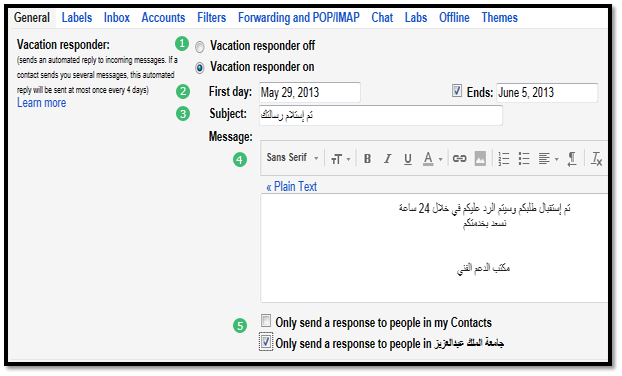Switch to the Offline tab
Screen dimensions: 622x376
(x=454, y=17)
